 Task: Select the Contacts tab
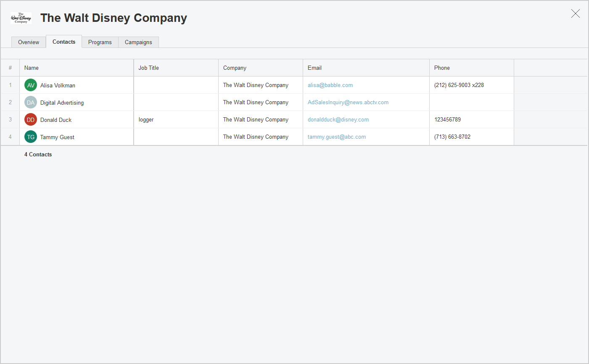click(64, 42)
